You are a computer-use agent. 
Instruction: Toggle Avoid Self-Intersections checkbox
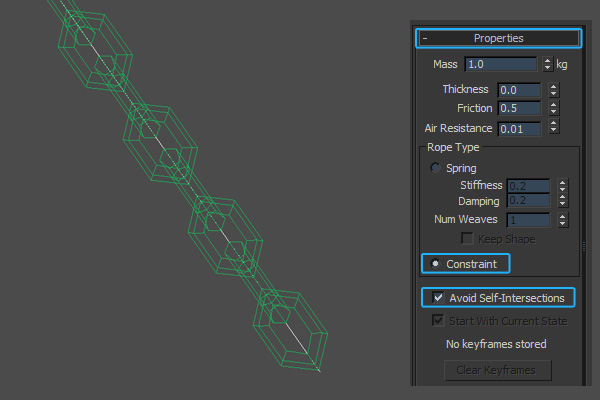coord(438,297)
